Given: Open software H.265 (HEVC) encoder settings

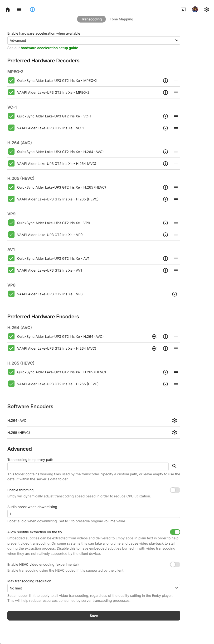Looking at the screenshot, I should (x=174, y=432).
